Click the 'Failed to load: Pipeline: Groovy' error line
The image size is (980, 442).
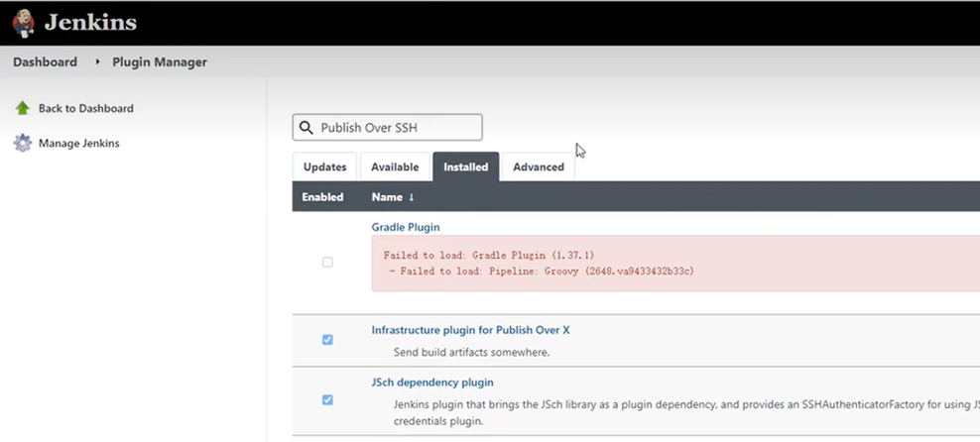tap(542, 272)
